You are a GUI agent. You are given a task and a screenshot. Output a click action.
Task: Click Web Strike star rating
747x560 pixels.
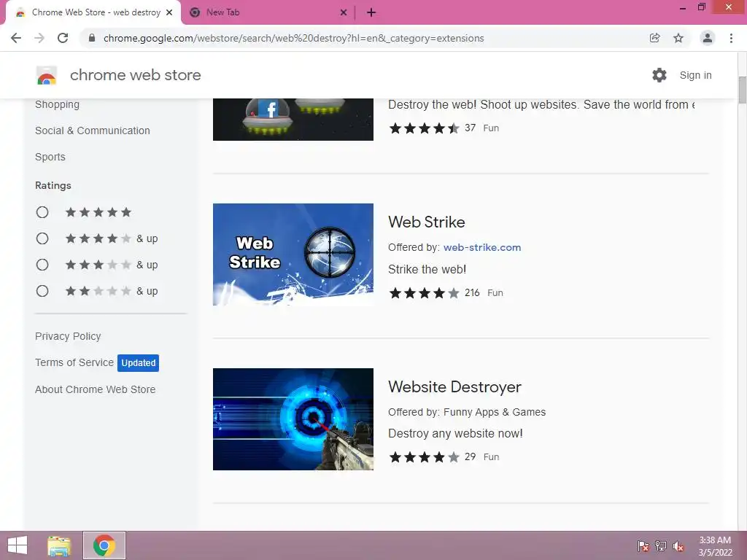(424, 293)
